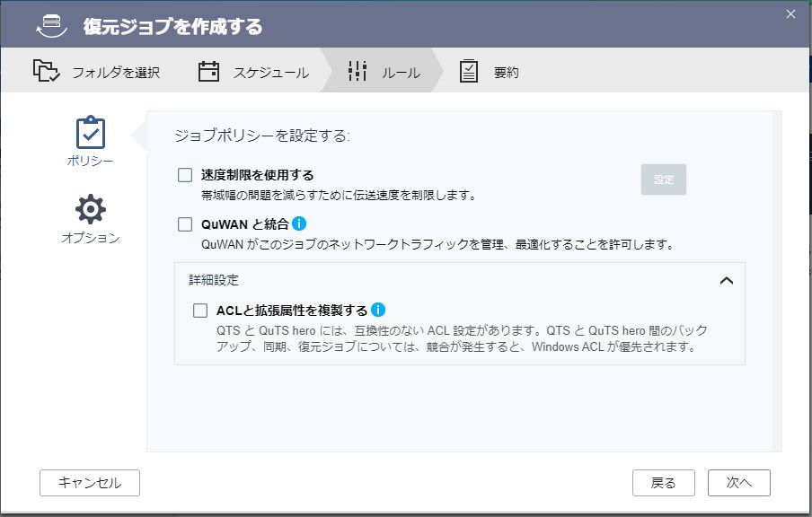Select the ポリシー clipboard icon in sidebar

click(91, 133)
